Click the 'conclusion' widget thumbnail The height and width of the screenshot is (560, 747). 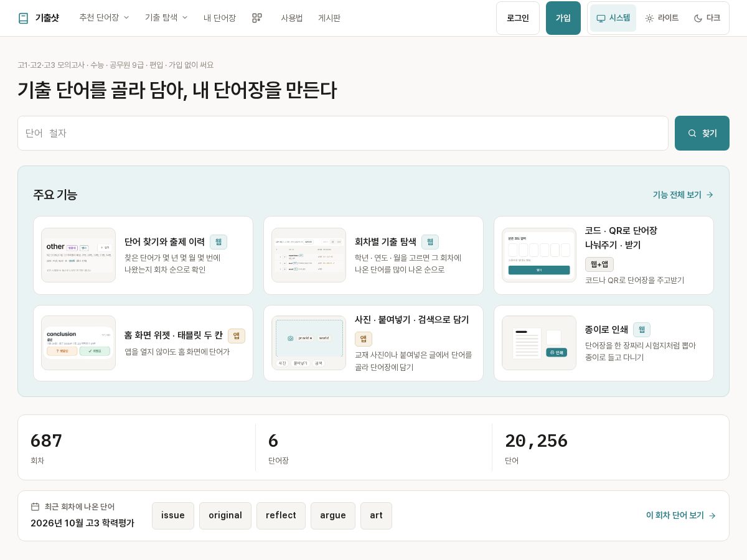point(78,343)
